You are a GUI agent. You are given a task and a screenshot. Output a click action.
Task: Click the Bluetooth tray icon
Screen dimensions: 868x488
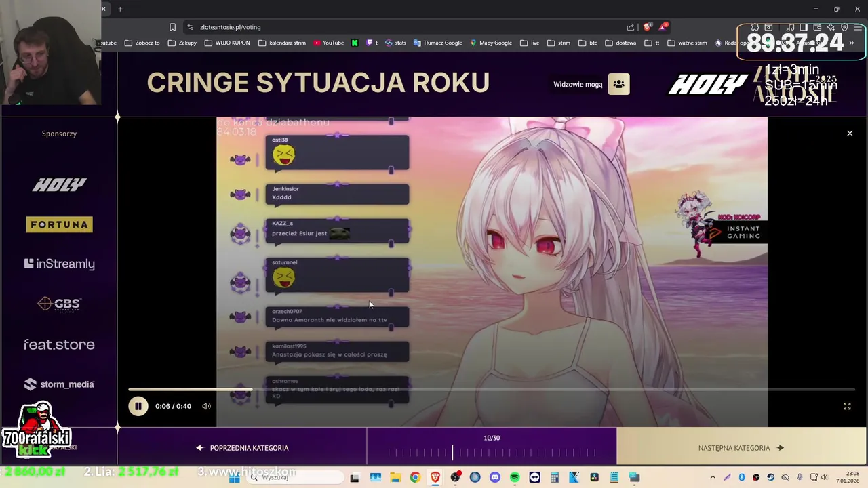[742, 478]
